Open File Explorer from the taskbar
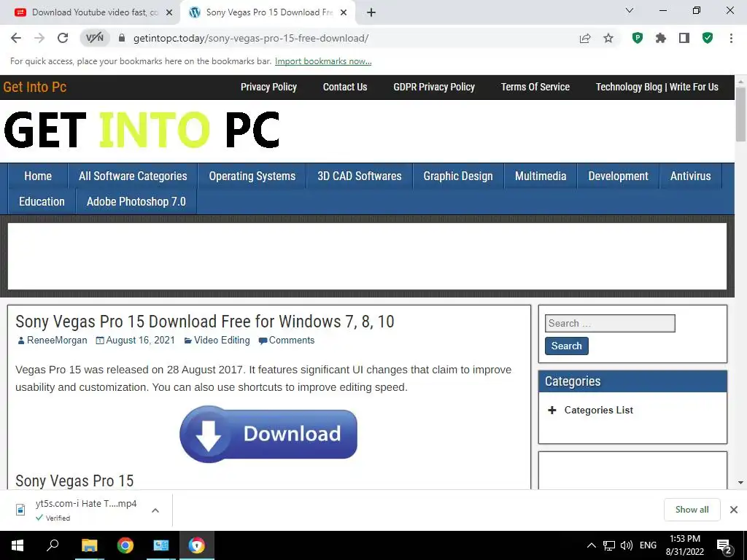Viewport: 747px width, 560px height. (x=89, y=545)
